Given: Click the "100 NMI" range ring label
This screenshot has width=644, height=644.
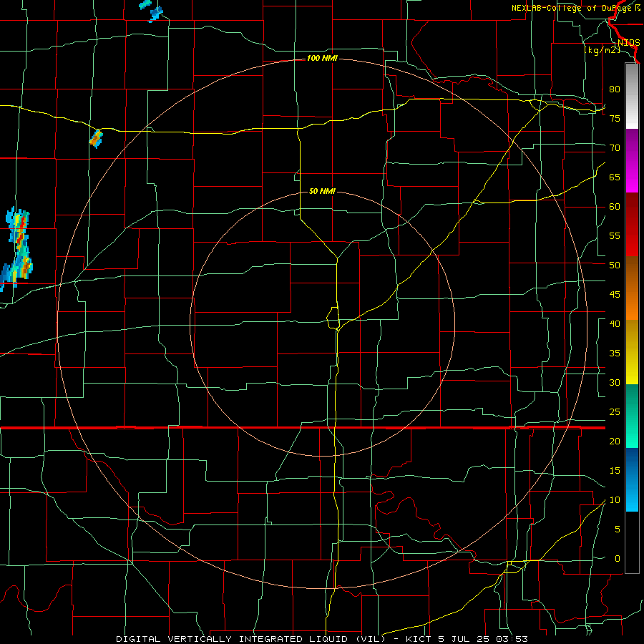Looking at the screenshot, I should pos(322,59).
